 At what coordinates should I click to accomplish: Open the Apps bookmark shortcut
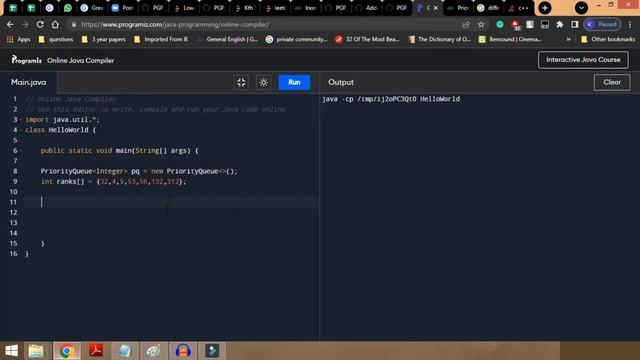pos(19,39)
